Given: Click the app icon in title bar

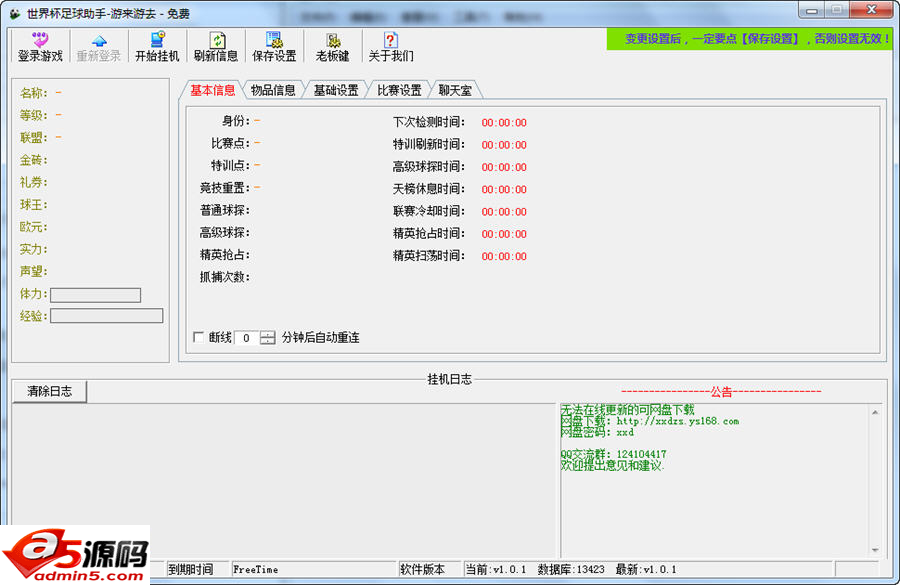Looking at the screenshot, I should [15, 13].
